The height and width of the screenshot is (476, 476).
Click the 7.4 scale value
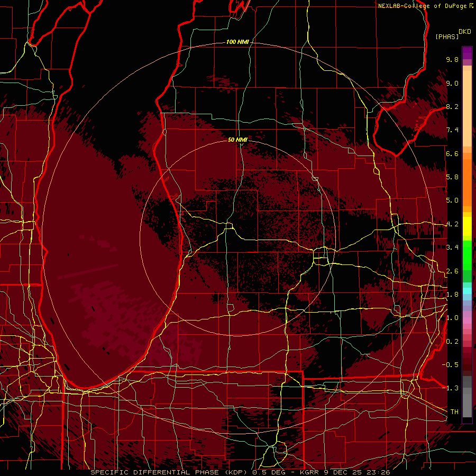pos(452,130)
